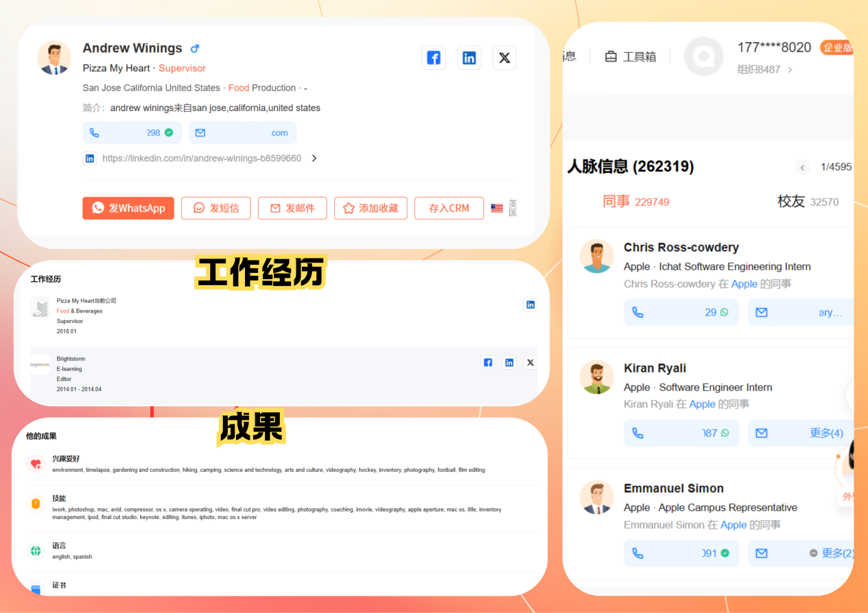The width and height of the screenshot is (868, 613).
Task: Click the 技能 skills icon
Action: point(36,504)
